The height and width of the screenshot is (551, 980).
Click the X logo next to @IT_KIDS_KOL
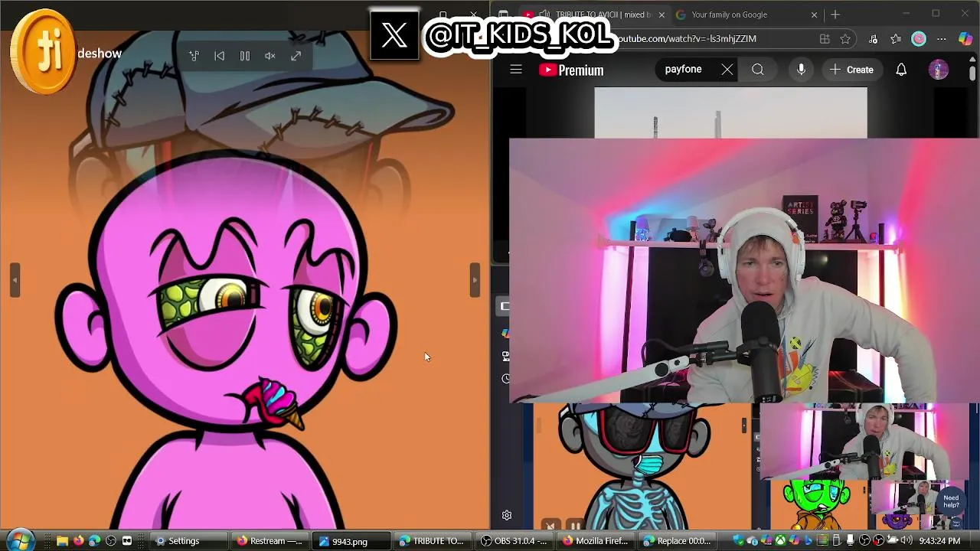(394, 35)
